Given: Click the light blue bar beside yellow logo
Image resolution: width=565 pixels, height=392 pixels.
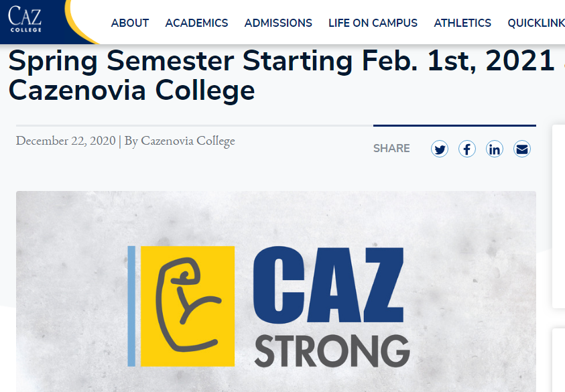Looking at the screenshot, I should tap(131, 306).
